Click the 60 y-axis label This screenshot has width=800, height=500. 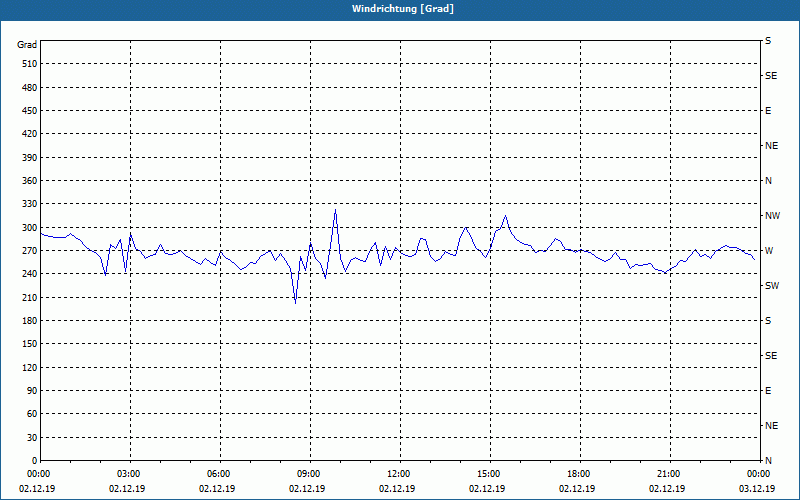point(32,414)
